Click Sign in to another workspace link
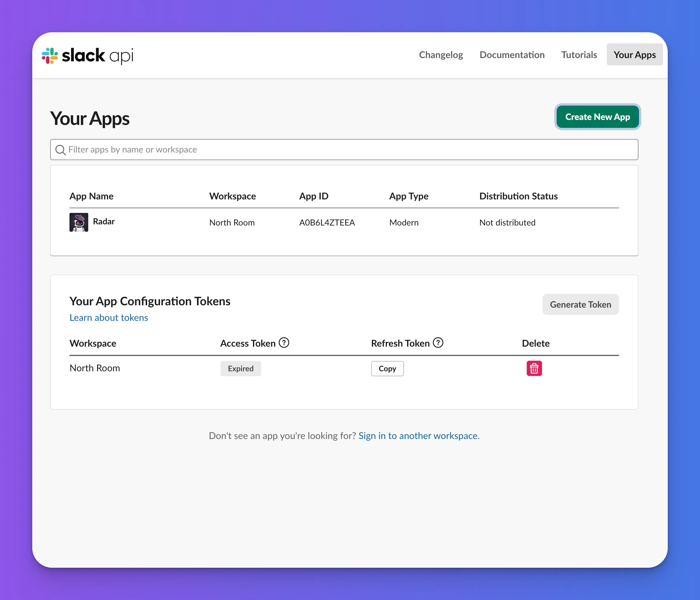The image size is (700, 600). pyautogui.click(x=418, y=436)
